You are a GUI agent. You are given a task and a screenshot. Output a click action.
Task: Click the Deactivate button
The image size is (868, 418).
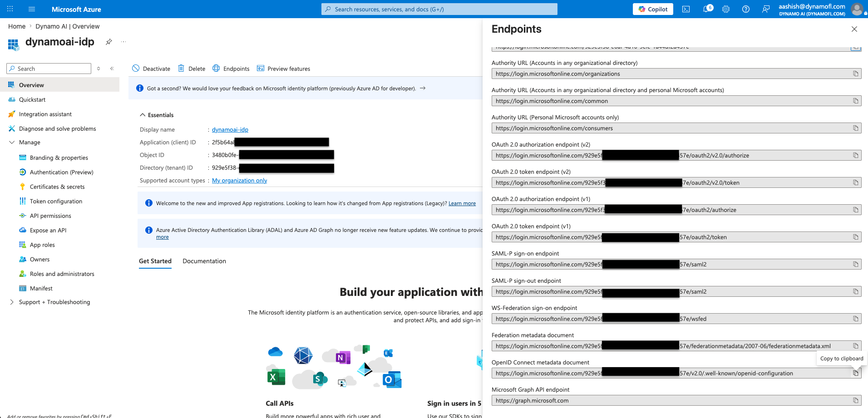151,69
